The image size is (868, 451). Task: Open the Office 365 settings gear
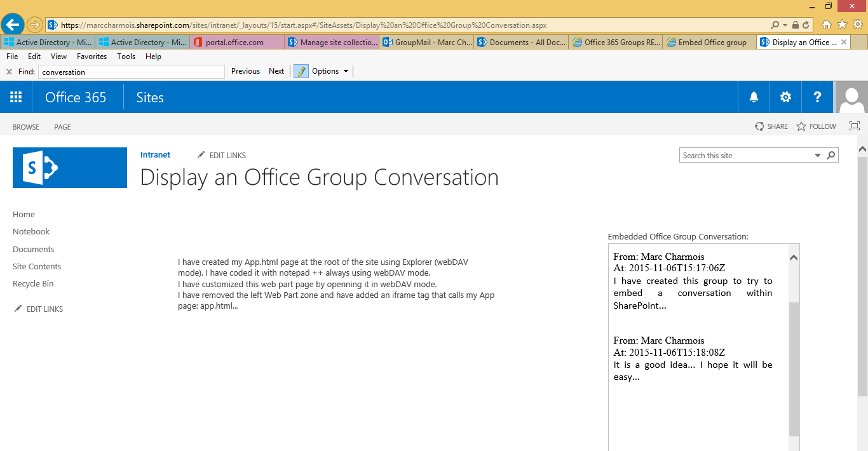pos(786,97)
